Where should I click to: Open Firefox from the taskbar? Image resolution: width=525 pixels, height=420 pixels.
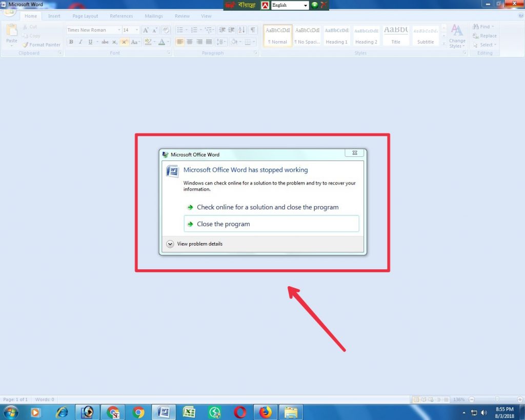pos(266,412)
